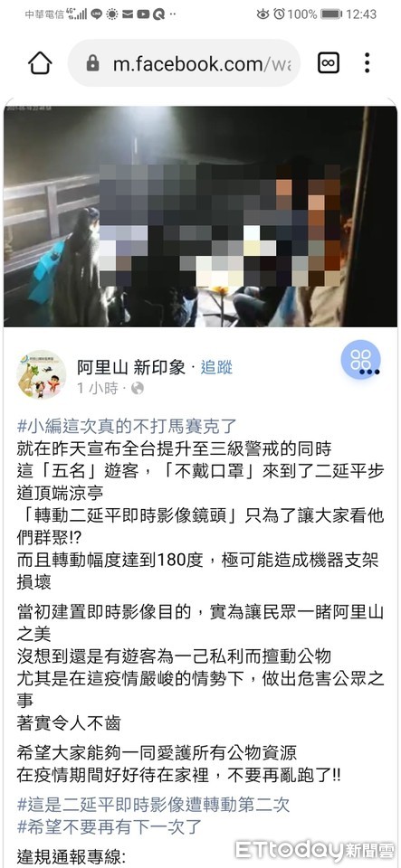The width and height of the screenshot is (401, 868).
Task: Follow the page via 追蹤 link
Action: pos(216,367)
